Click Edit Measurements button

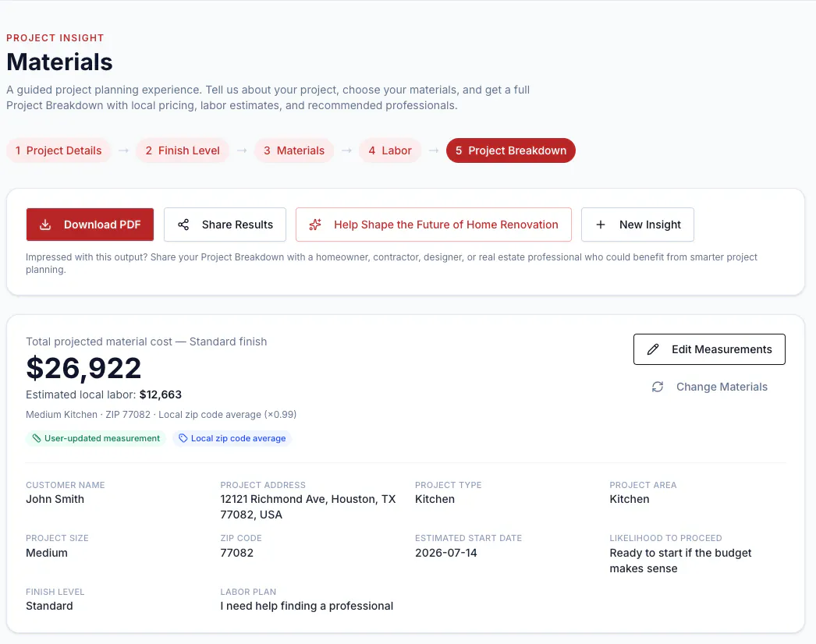pyautogui.click(x=709, y=349)
